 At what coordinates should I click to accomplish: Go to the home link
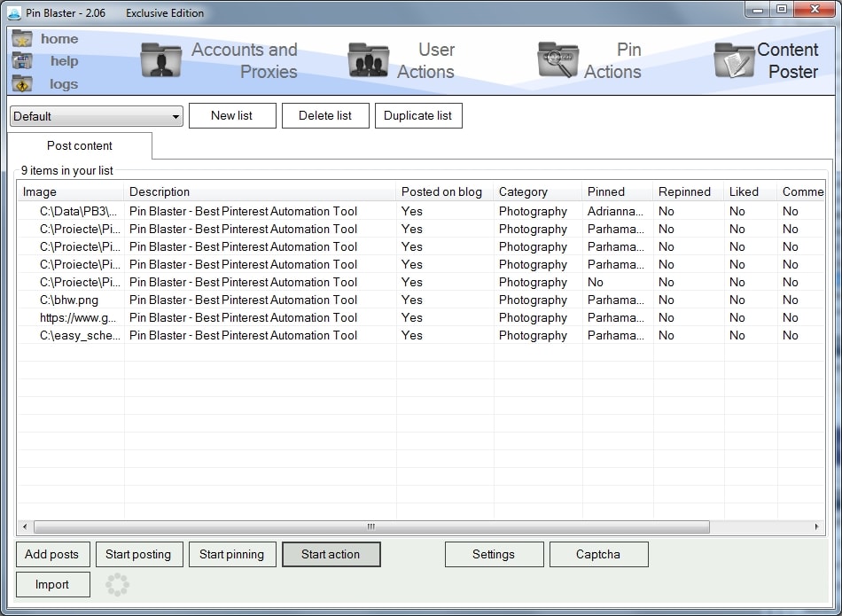pos(59,39)
